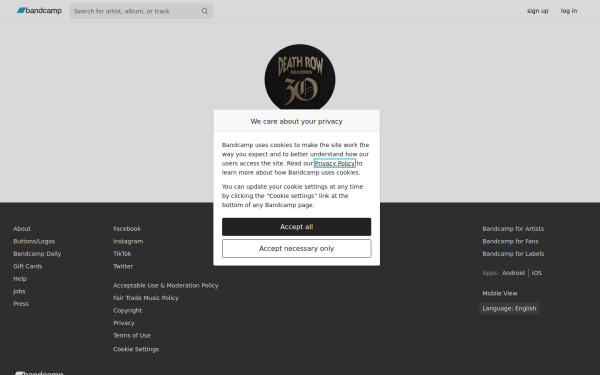Open the Language: English selector
This screenshot has height=375, width=600.
pyautogui.click(x=509, y=308)
